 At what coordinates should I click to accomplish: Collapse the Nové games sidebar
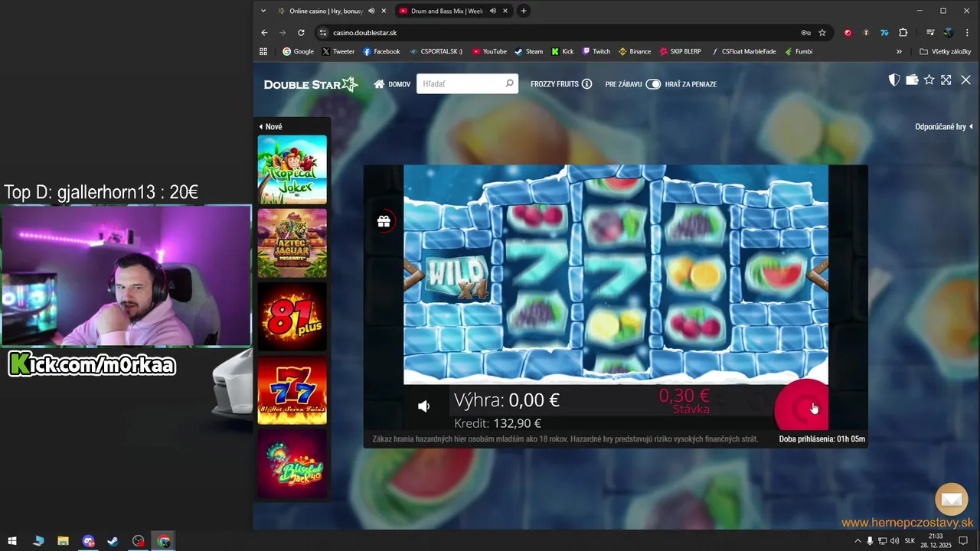[x=270, y=127]
